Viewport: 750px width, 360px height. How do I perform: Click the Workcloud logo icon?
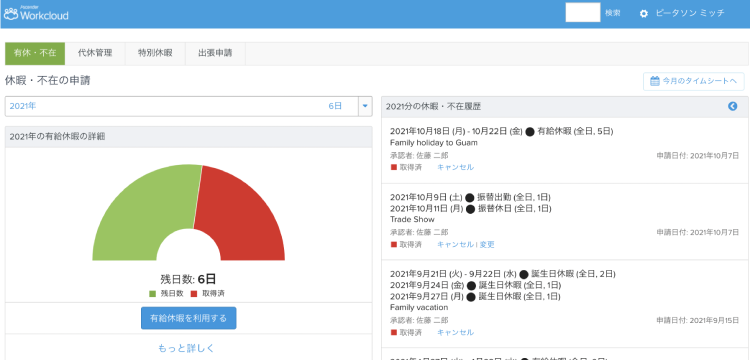pyautogui.click(x=11, y=14)
